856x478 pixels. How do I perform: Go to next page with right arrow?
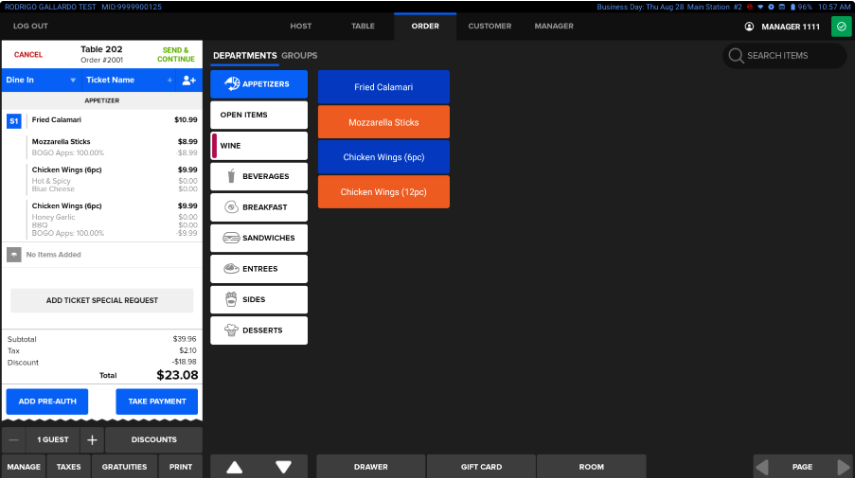[x=843, y=467]
